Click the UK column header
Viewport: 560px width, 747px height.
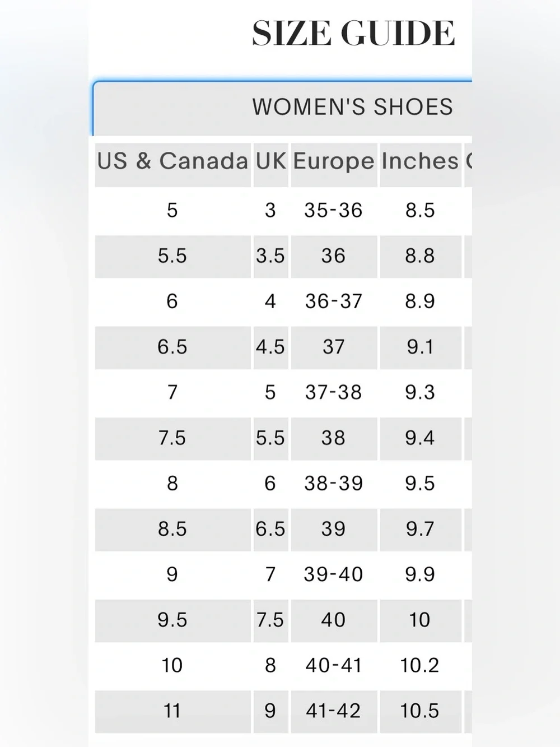tap(271, 161)
